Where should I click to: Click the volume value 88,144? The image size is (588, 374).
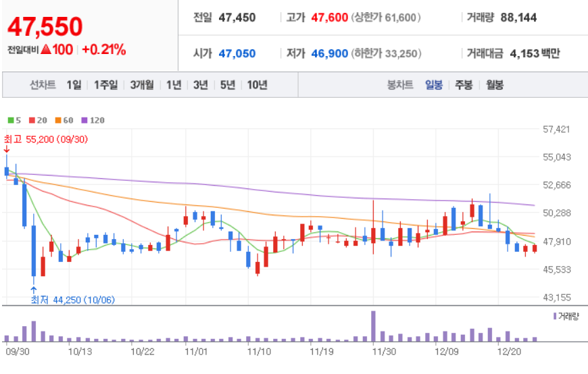(x=518, y=18)
